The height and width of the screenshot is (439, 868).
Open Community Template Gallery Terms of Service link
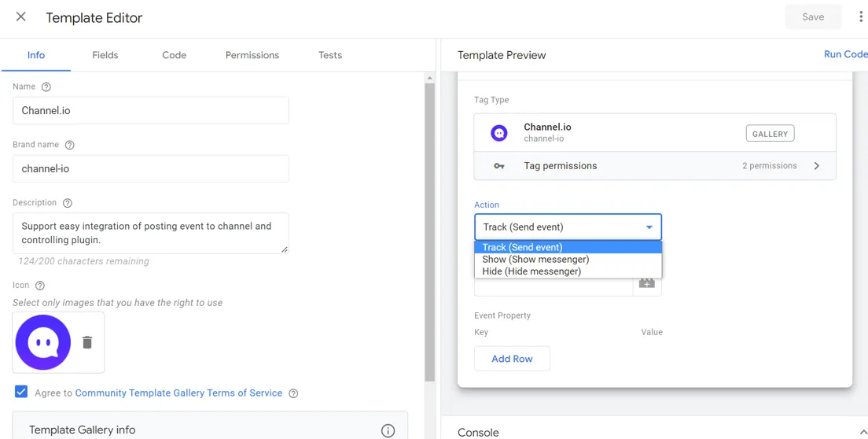pos(178,393)
